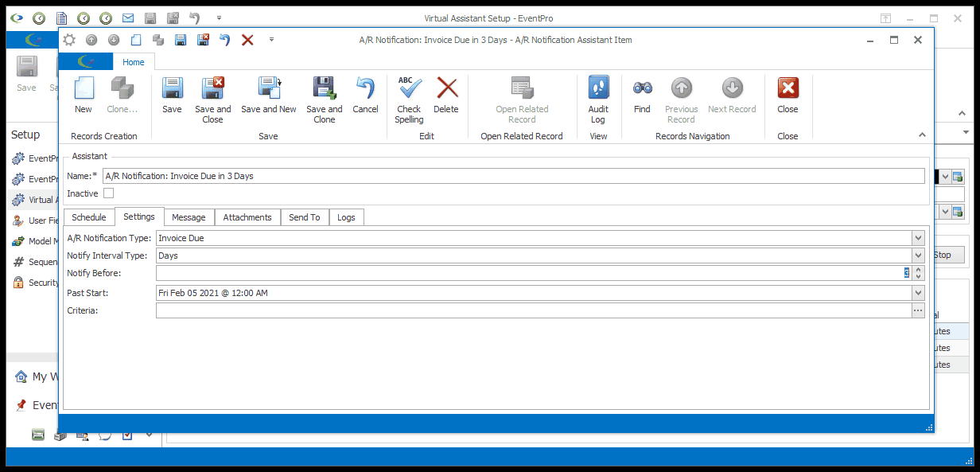Click the down-arrow icon in dialog quick toolbar
980x472 pixels.
pyautogui.click(x=114, y=40)
